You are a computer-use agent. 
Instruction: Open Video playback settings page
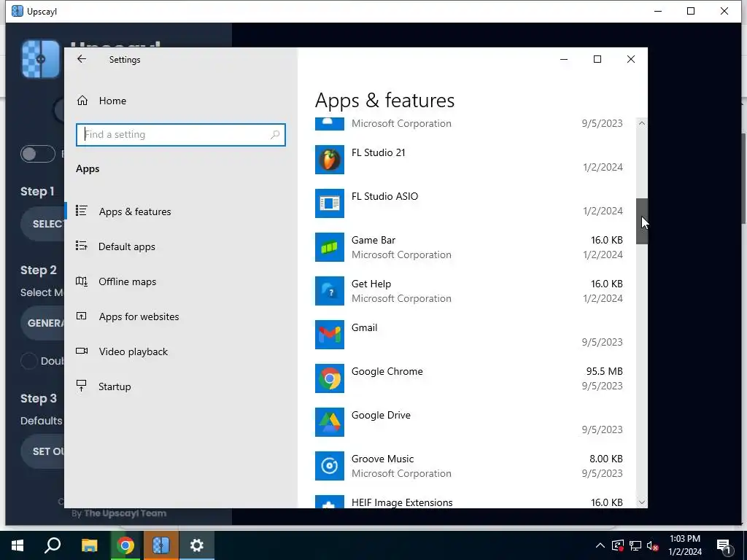pyautogui.click(x=133, y=351)
